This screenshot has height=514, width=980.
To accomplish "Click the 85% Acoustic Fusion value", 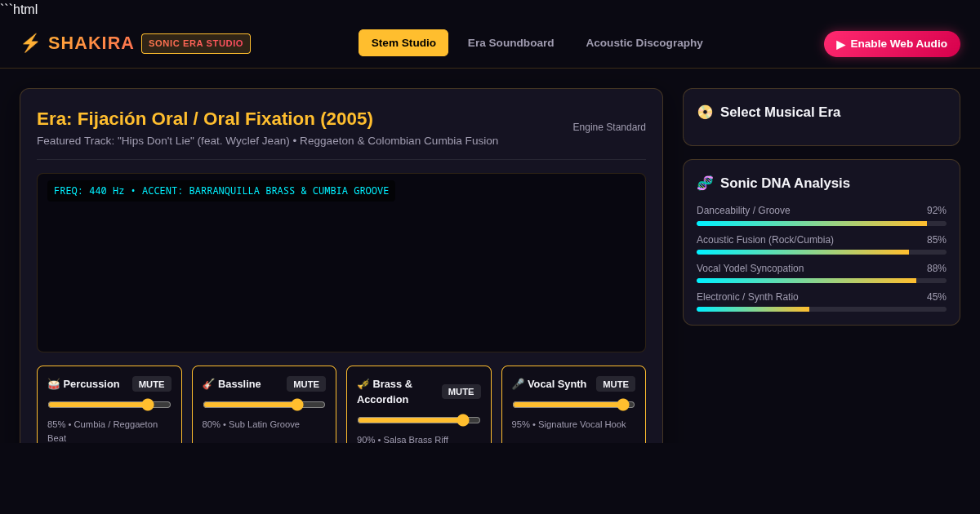I will [937, 240].
